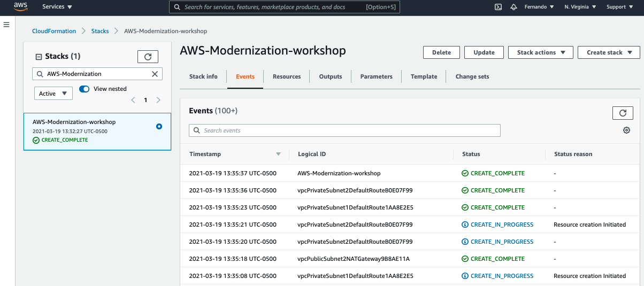The width and height of the screenshot is (644, 286).
Task: Click the Search events field
Action: click(344, 130)
